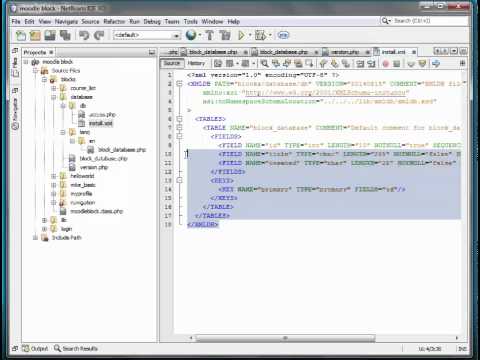This screenshot has width=480, height=360.
Task: Switch to History view
Action: 196,63
